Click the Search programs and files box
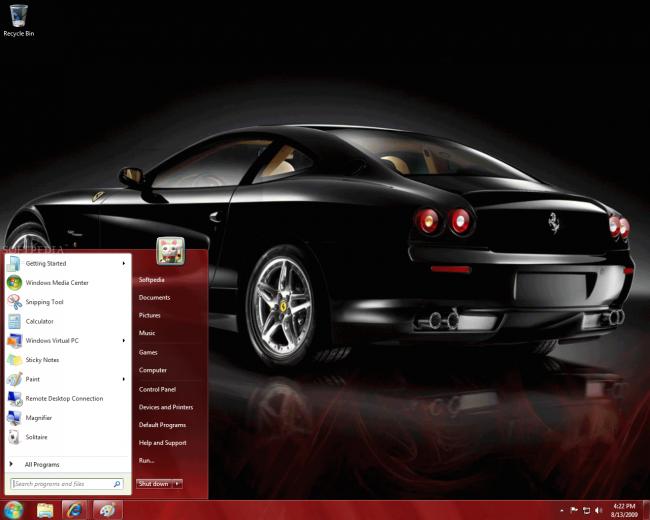This screenshot has width=650, height=520. coord(67,484)
